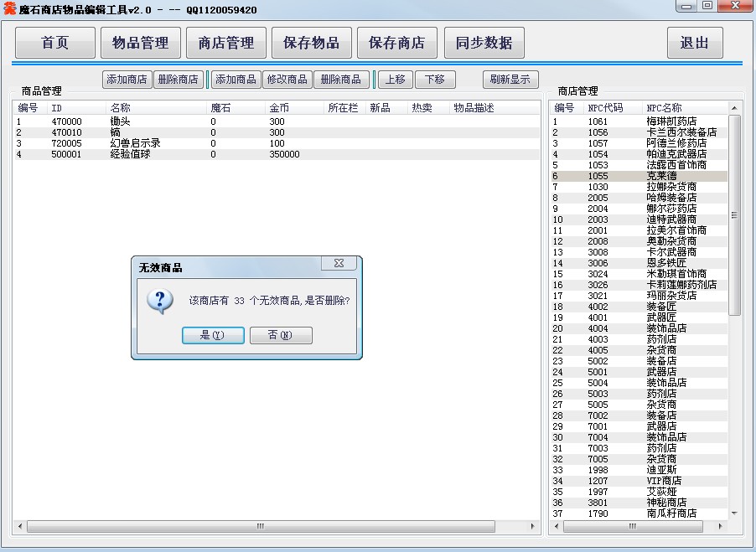
Task: Click 添加商品 to add a product
Action: pyautogui.click(x=236, y=80)
